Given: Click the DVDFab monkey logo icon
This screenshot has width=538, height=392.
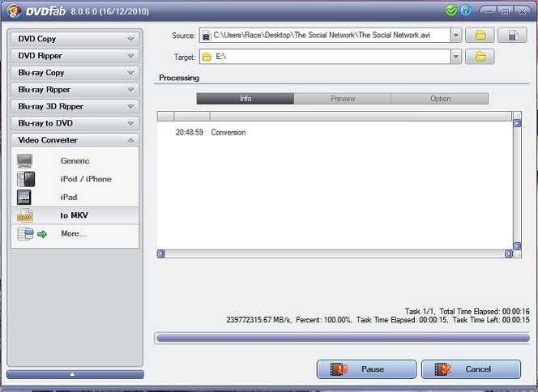Looking at the screenshot, I should click(x=14, y=11).
